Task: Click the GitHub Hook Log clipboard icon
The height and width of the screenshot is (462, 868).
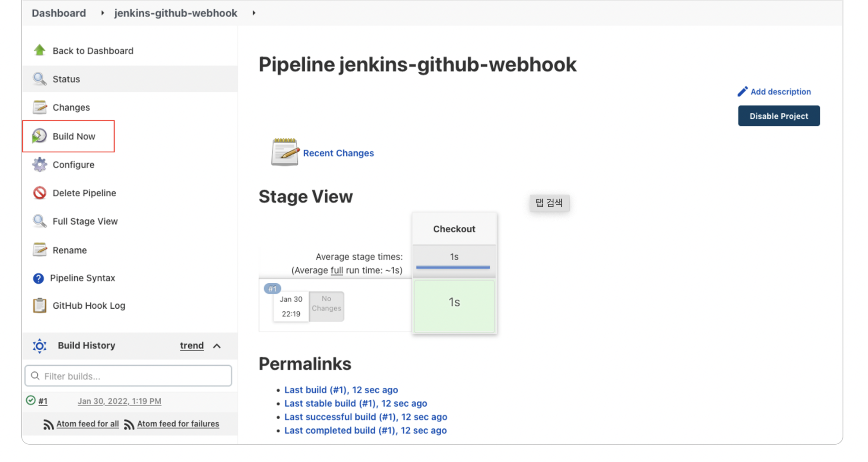Action: (39, 305)
